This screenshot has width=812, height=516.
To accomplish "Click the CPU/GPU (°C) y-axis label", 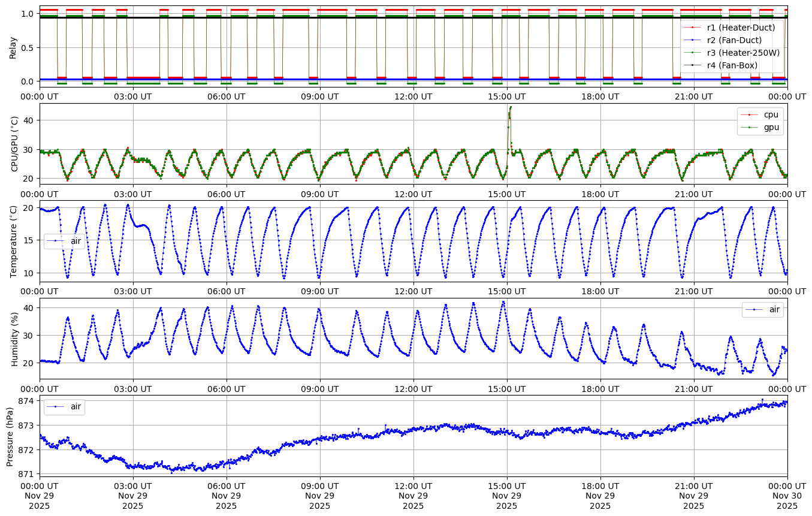I will pos(15,144).
